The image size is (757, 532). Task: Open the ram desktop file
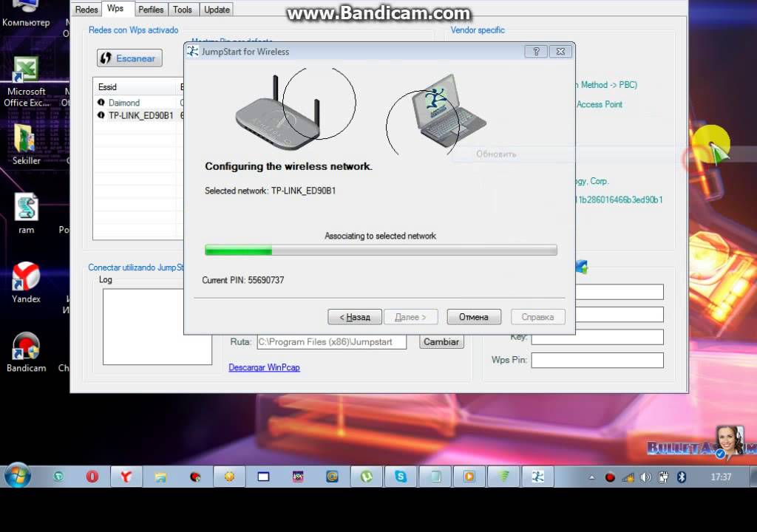26,214
